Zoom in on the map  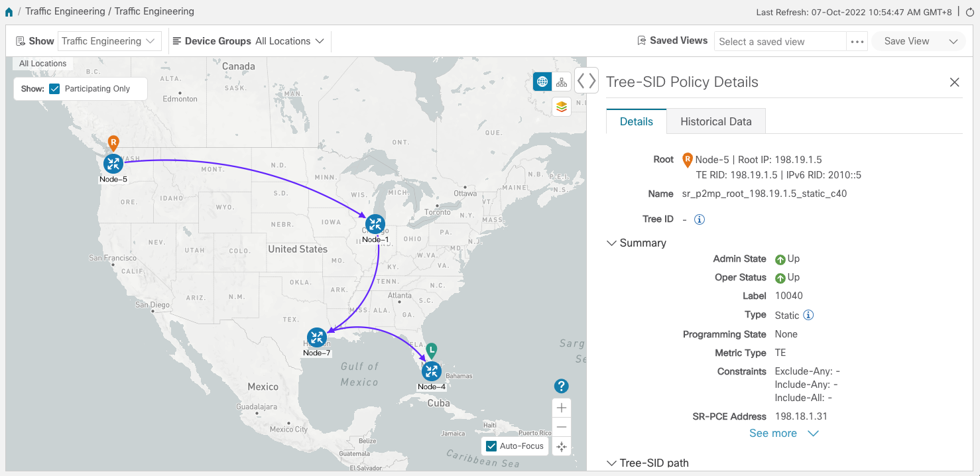click(x=562, y=408)
